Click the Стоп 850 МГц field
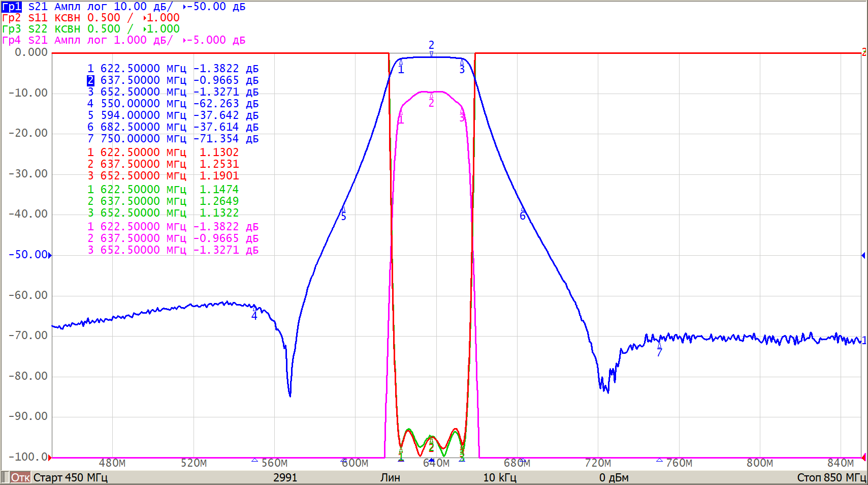The height and width of the screenshot is (485, 868). pyautogui.click(x=831, y=477)
